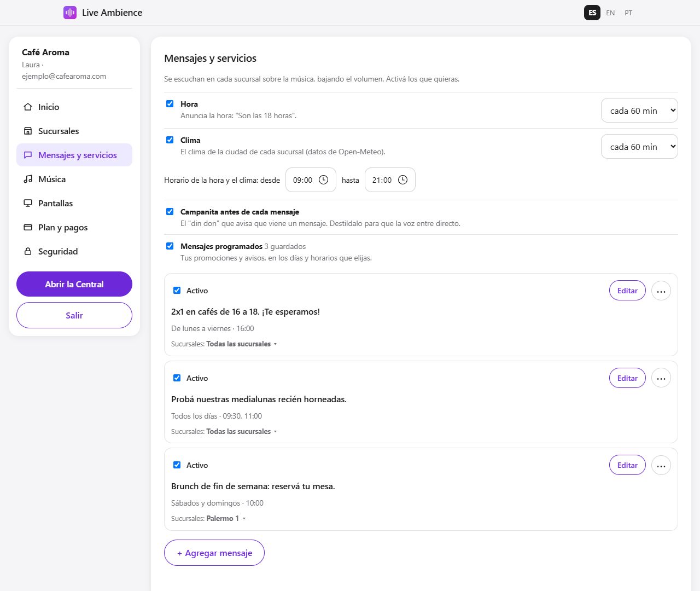This screenshot has height=591, width=700.
Task: Open the Hora frequency dropdown
Action: 639,111
